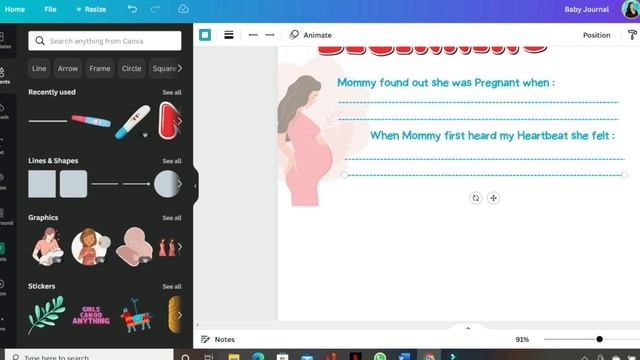Show more filter chips arrow
Image resolution: width=640 pixels, height=360 pixels.
[180, 68]
